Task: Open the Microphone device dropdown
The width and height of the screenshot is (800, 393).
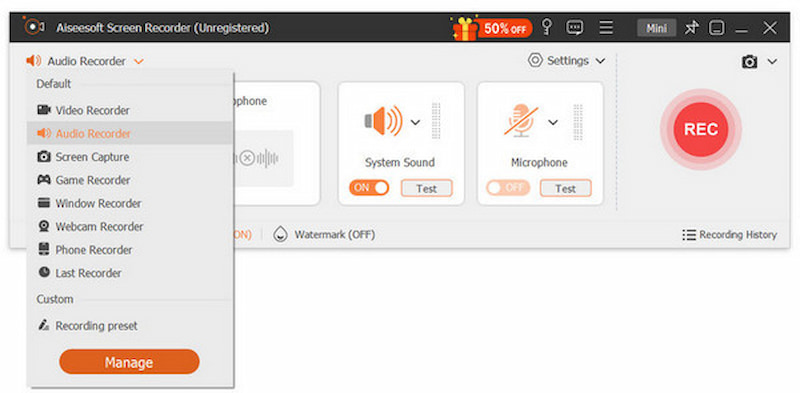Action: coord(553,122)
